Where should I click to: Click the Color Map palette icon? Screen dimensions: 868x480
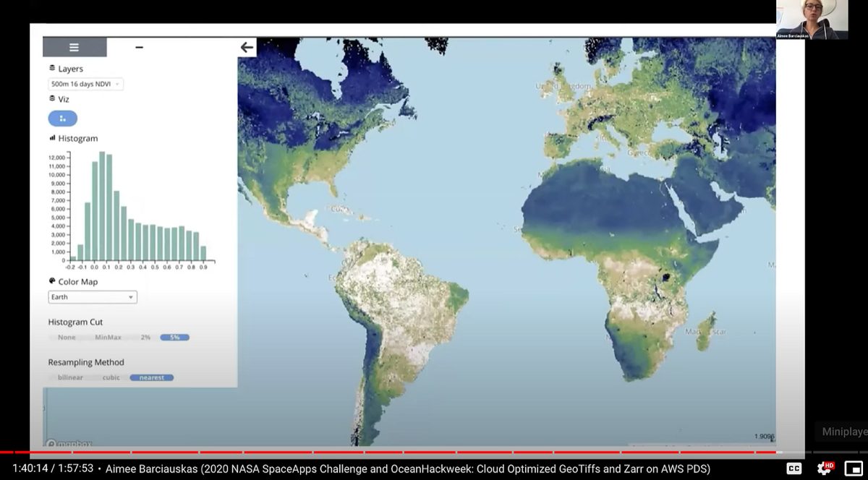[52, 281]
